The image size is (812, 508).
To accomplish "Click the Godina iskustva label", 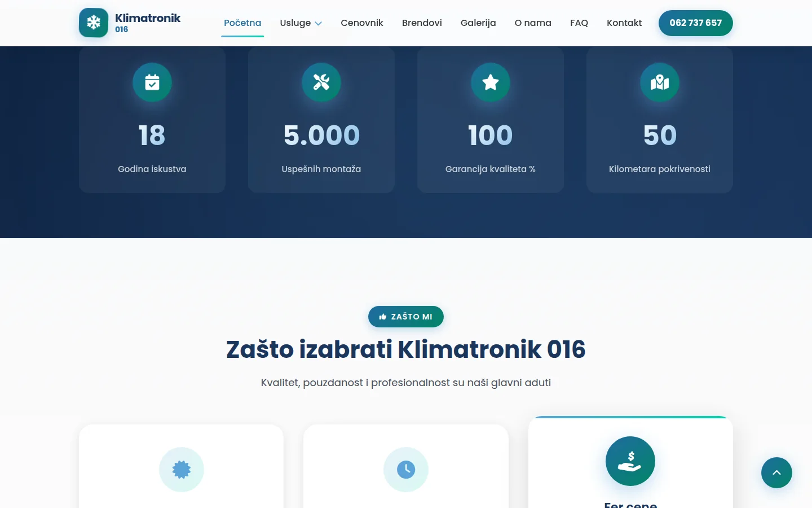I will point(152,169).
